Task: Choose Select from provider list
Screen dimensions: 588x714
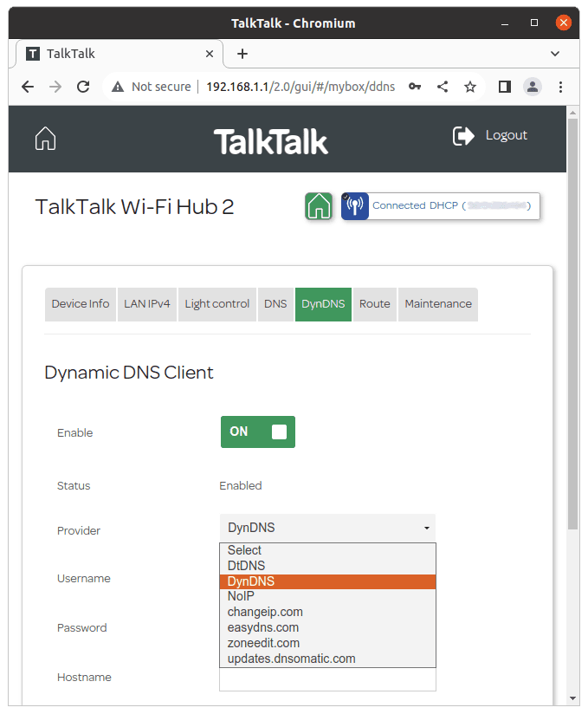Action: pyautogui.click(x=327, y=550)
